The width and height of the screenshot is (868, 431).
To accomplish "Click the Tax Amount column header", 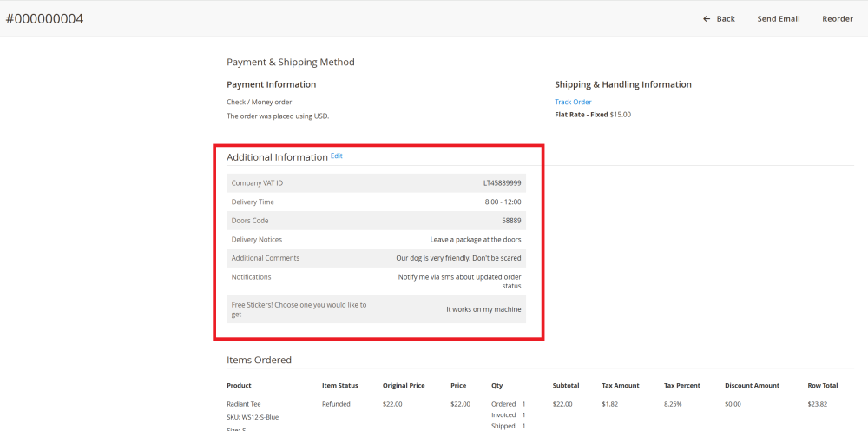I will click(x=621, y=386).
